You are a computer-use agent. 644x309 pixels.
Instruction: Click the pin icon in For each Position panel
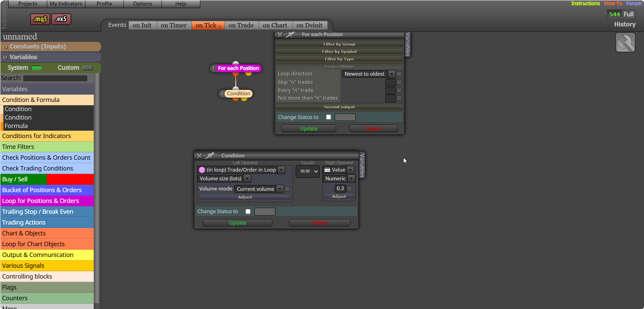click(x=290, y=34)
